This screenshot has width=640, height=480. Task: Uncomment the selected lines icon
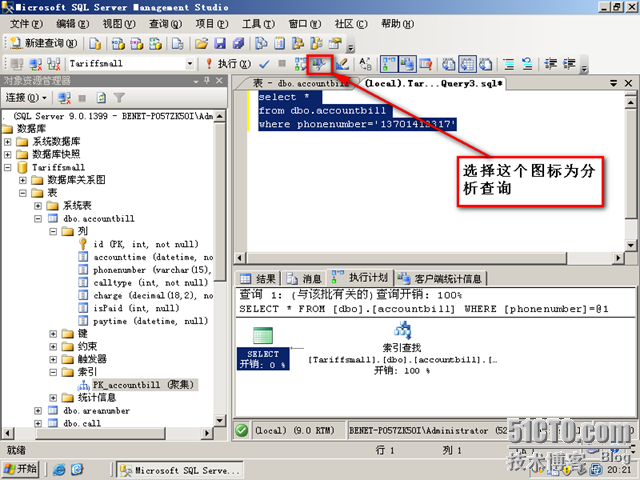[x=527, y=64]
